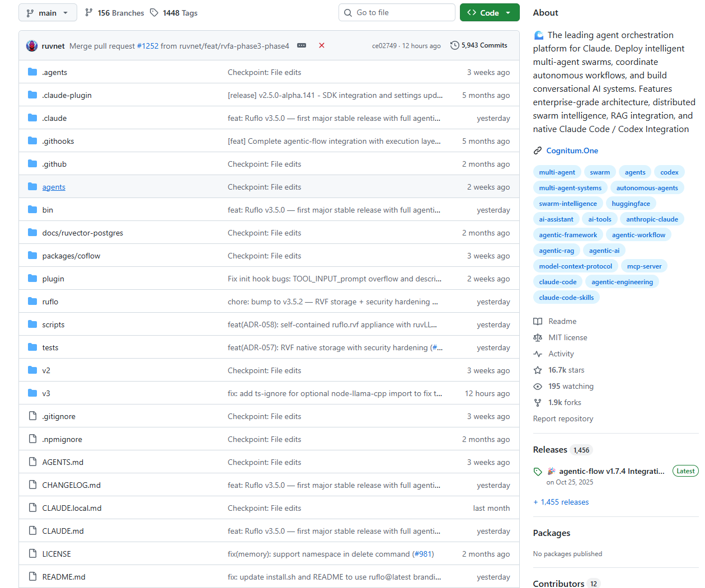The height and width of the screenshot is (588, 705).
Task: View + 1,455 releases link
Action: coord(561,502)
